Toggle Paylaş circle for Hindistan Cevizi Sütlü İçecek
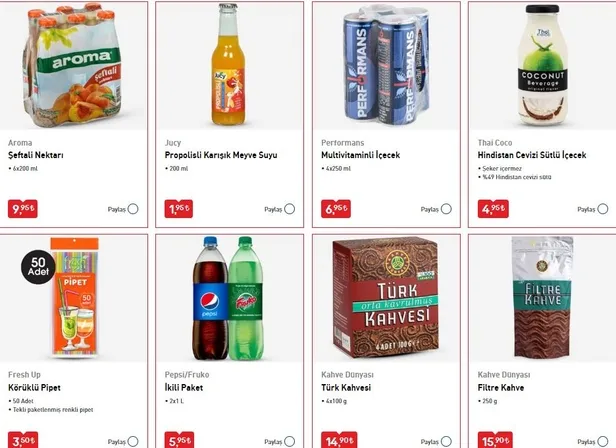 point(603,210)
